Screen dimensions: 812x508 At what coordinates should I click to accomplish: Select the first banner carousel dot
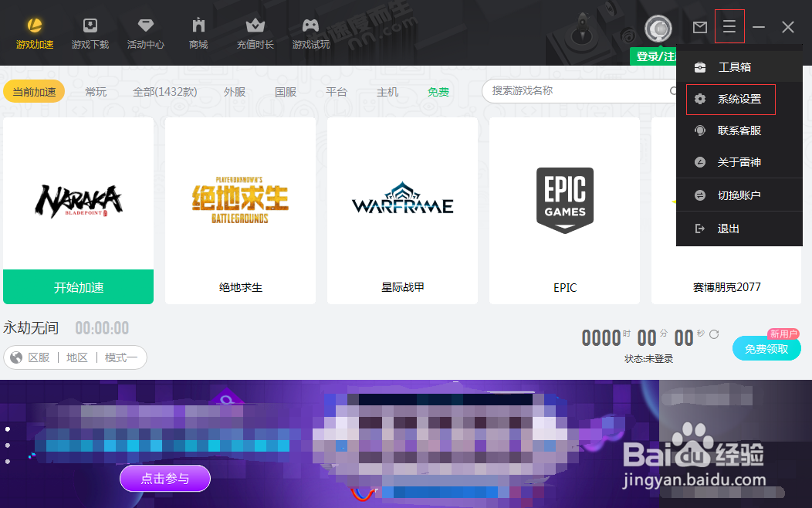8,428
